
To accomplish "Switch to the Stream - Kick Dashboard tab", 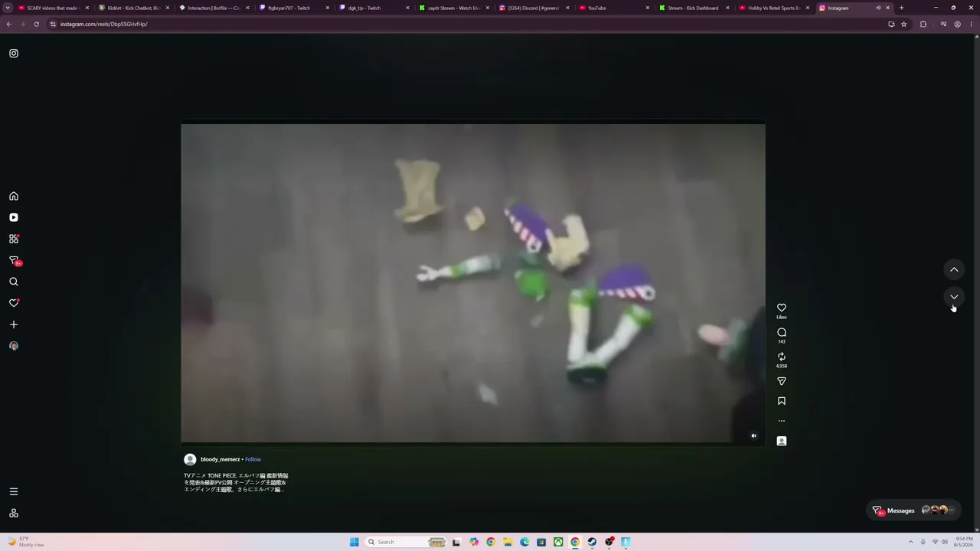I will [x=693, y=8].
